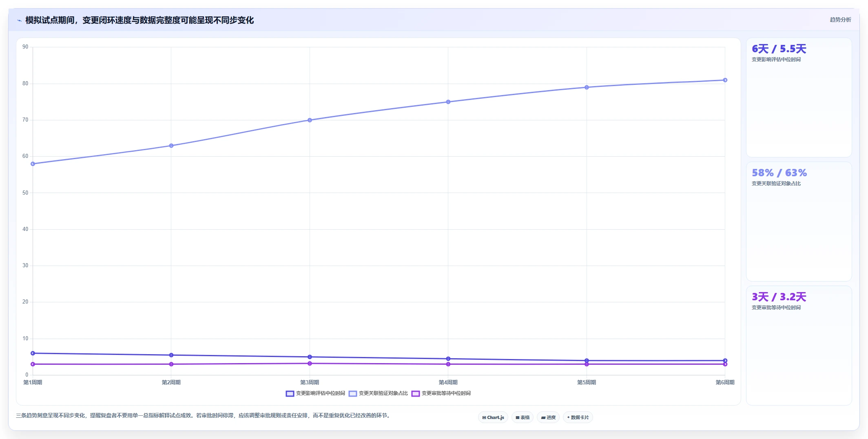Click the y-axis tick label 90

[x=25, y=47]
